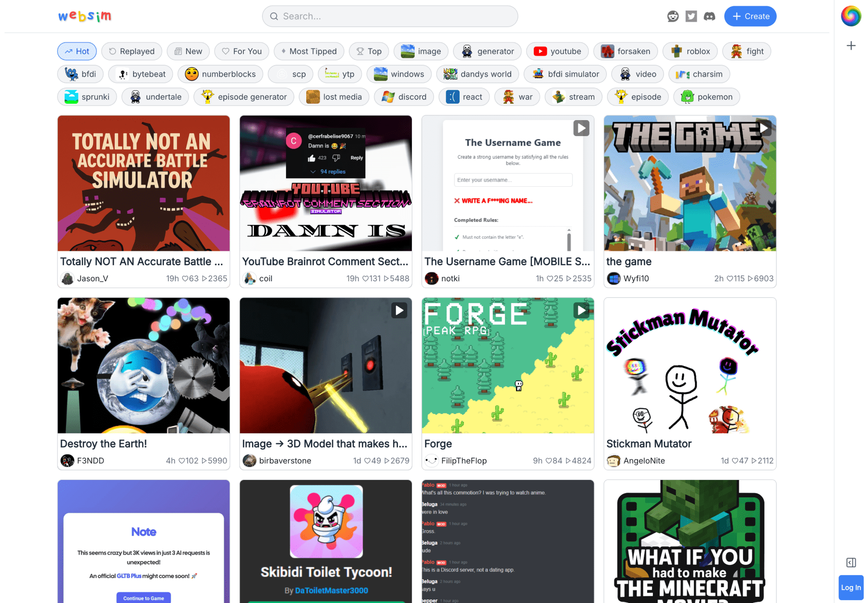Play the Image to 3D Model preview
Screen dimensions: 868x603
[x=399, y=310]
